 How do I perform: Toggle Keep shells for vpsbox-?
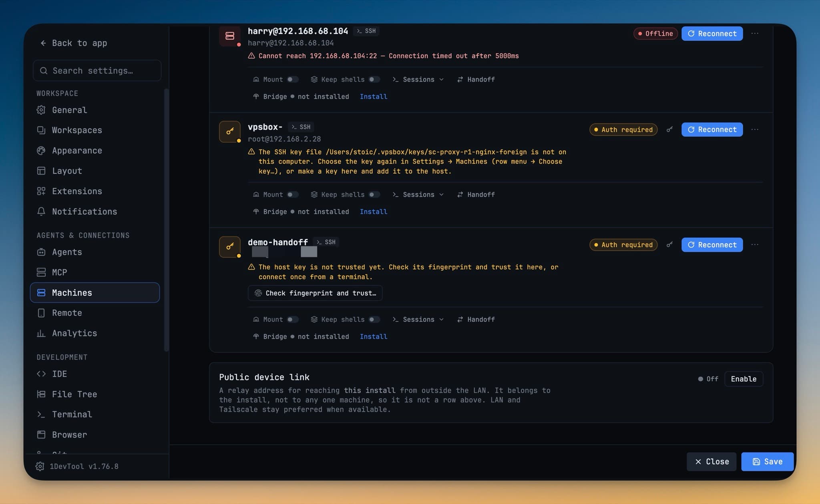374,195
